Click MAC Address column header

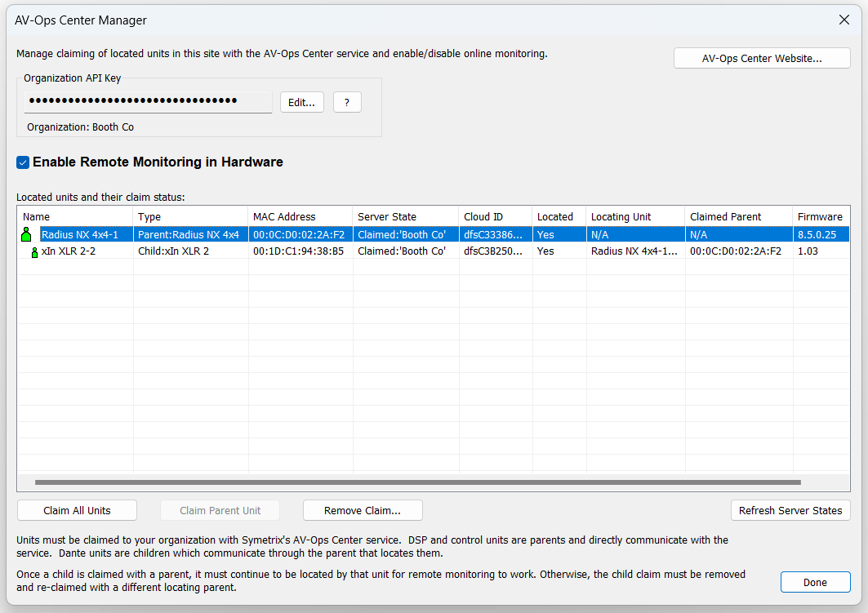300,217
